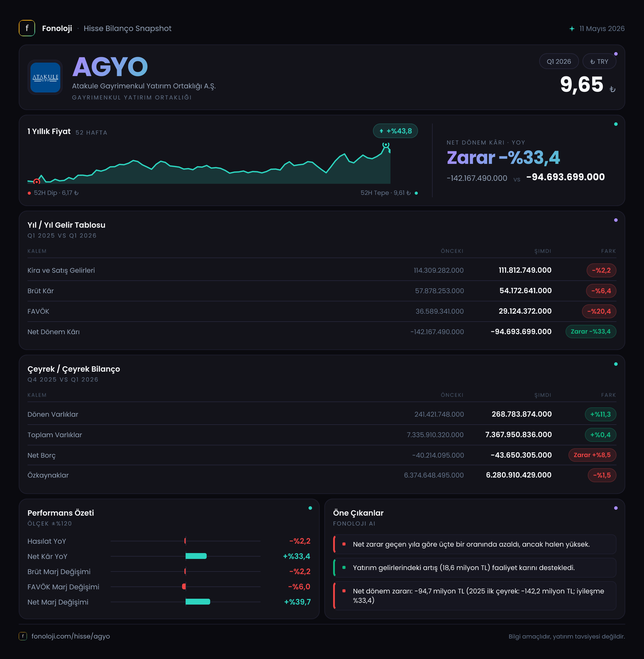Click the previous value 57.878.253.000
644x659 pixels.
point(439,291)
